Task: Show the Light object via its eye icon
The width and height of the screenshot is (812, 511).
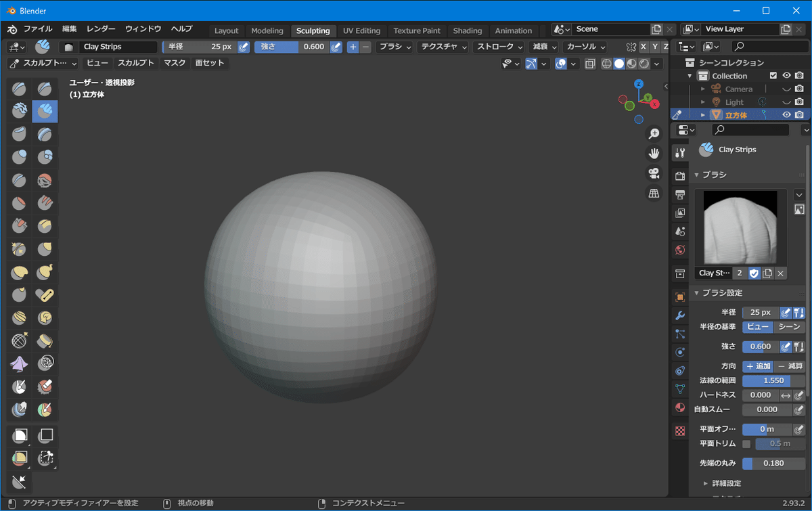Action: click(786, 102)
